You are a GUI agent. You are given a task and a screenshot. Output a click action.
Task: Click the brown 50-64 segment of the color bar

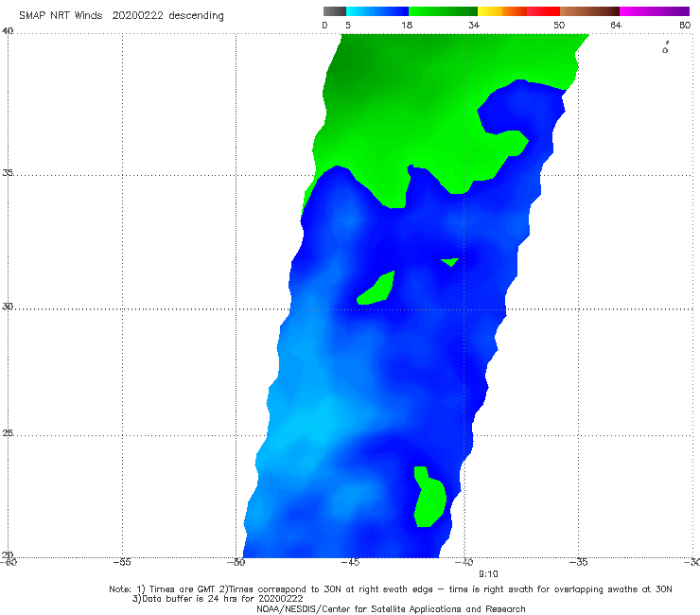589,11
